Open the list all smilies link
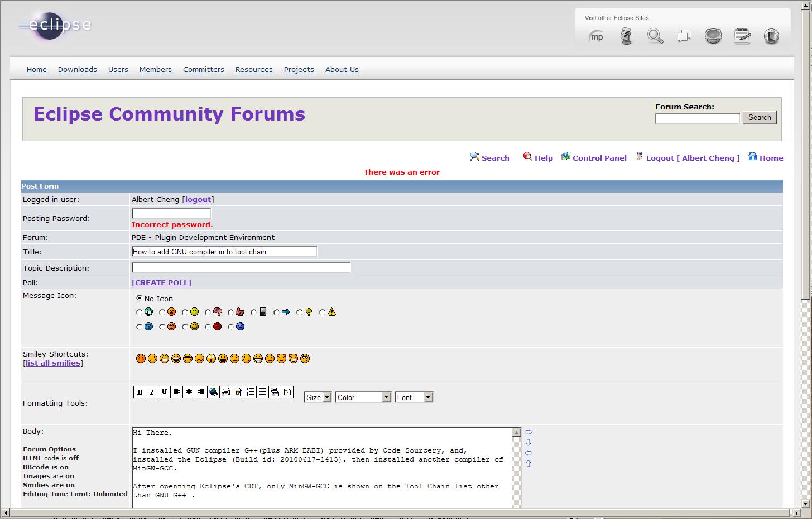812x519 pixels. tap(53, 363)
